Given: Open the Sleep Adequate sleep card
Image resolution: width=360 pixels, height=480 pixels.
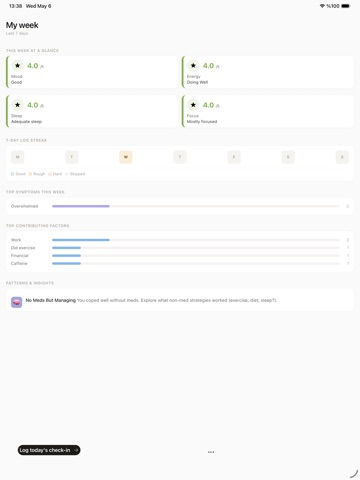Looking at the screenshot, I should (x=92, y=111).
